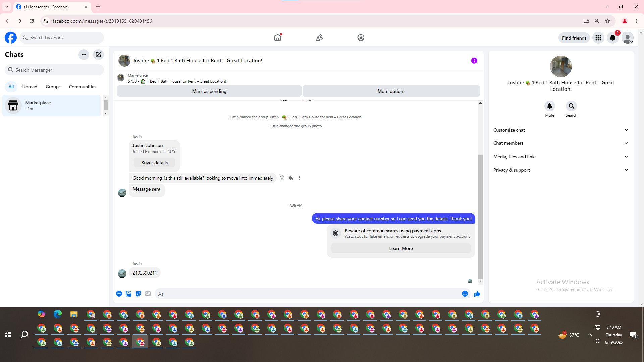The height and width of the screenshot is (362, 644).
Task: Open the $750 Marketplace listing link
Action: click(177, 81)
